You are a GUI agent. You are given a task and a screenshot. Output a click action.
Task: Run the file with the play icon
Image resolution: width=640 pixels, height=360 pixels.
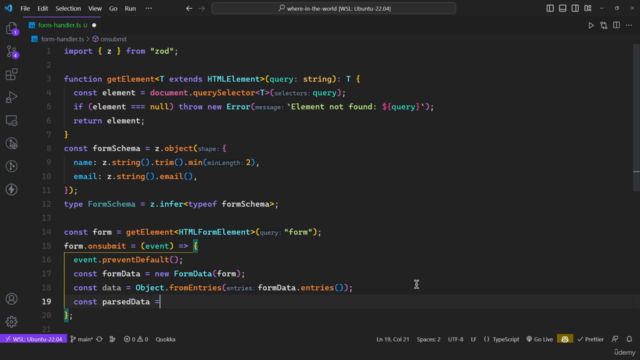(x=591, y=25)
